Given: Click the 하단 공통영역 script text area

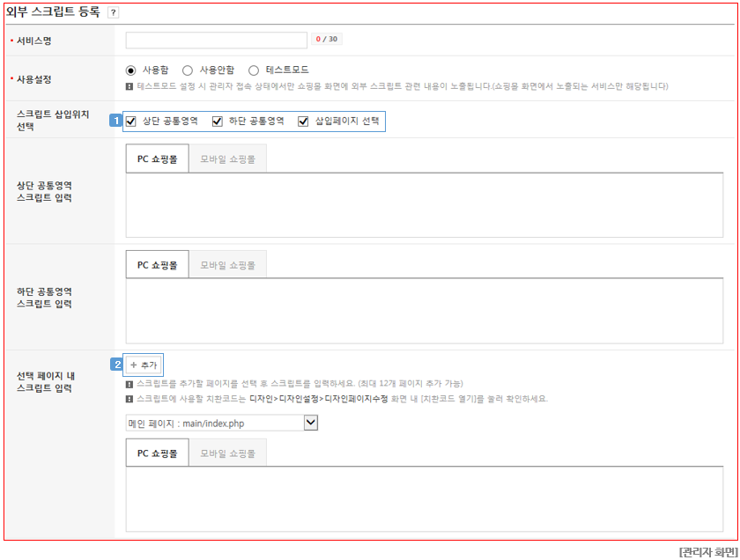Looking at the screenshot, I should (425, 311).
